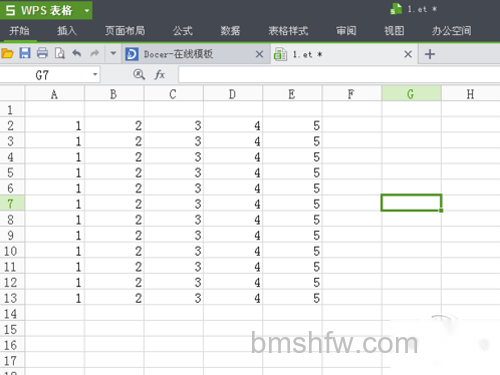
Task: Click cell B3 containing 2
Action: (114, 141)
